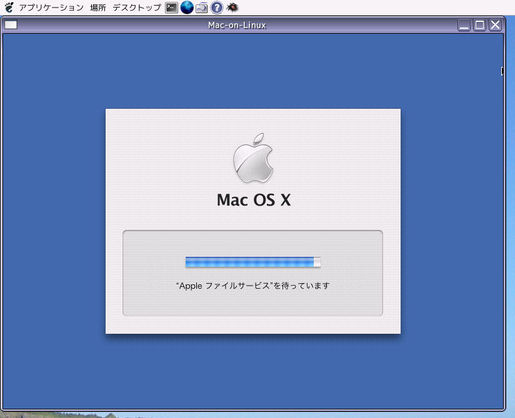Close the Mac-on-Linux window
This screenshot has height=418, width=515.
tap(496, 25)
